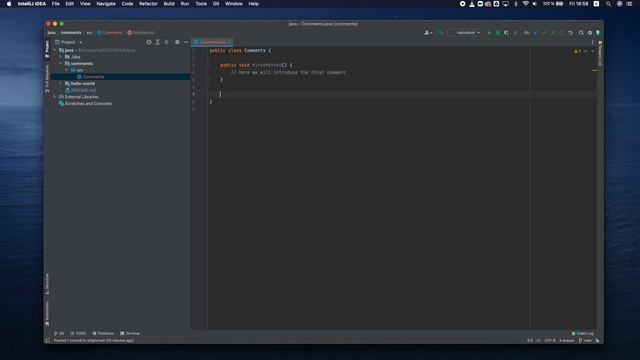Toggle the Project tool window side tab

[x=47, y=49]
